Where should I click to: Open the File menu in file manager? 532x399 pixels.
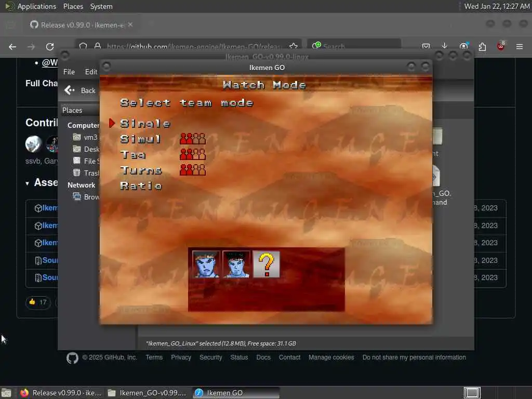(x=69, y=72)
